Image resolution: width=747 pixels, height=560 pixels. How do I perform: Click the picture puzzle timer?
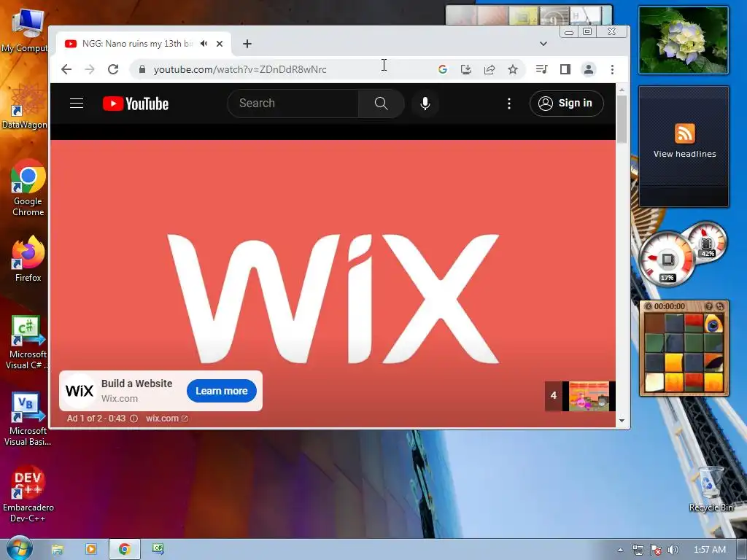(x=670, y=306)
